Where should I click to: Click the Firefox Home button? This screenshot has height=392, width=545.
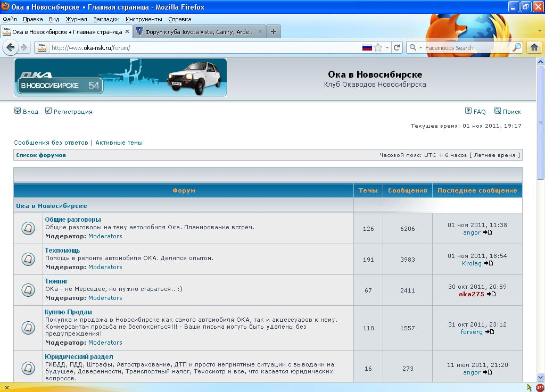pos(534,48)
